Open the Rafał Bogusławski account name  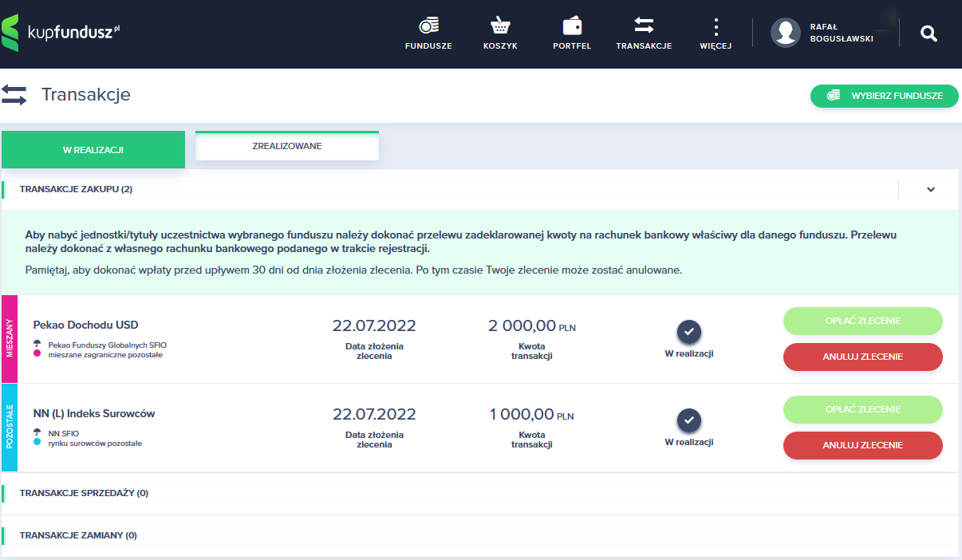coord(842,33)
